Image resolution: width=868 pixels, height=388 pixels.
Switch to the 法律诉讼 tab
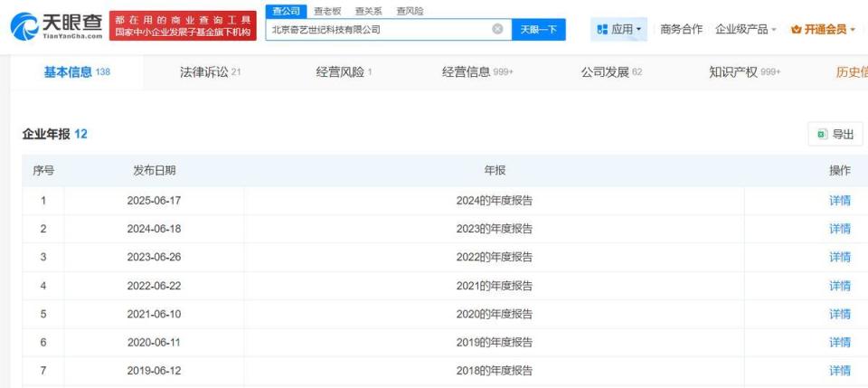pyautogui.click(x=211, y=72)
